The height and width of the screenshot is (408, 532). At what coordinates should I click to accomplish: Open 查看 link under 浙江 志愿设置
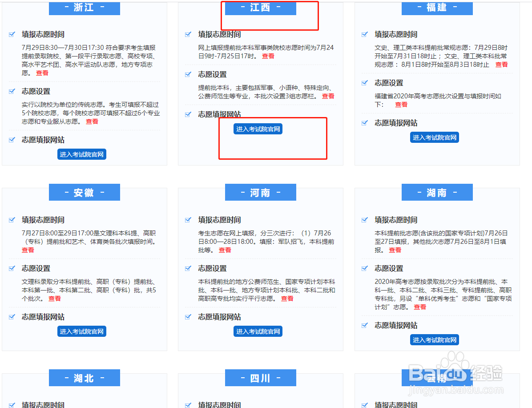(x=92, y=121)
